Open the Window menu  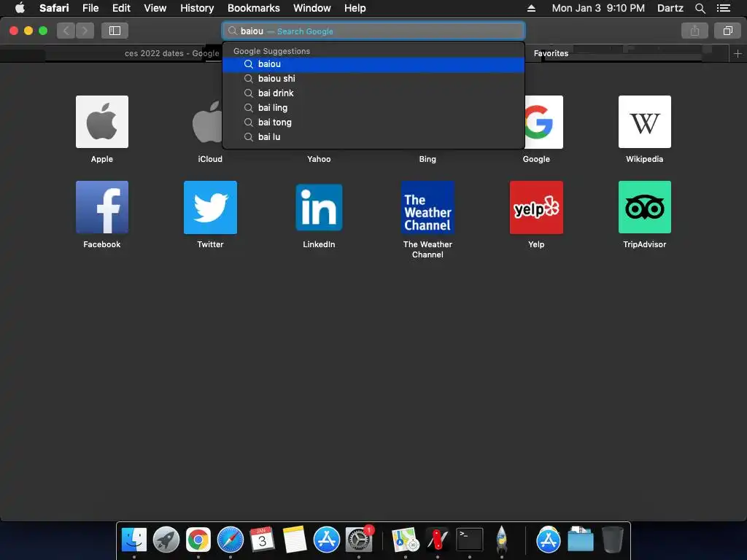311,8
